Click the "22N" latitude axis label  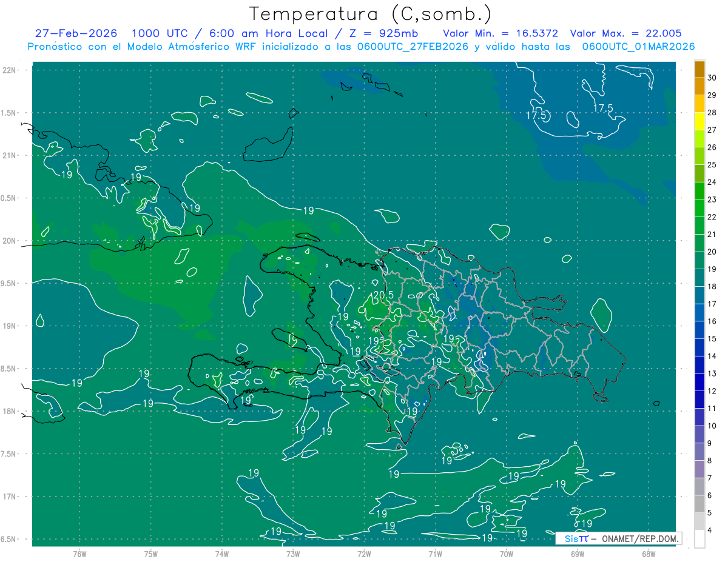(10, 70)
